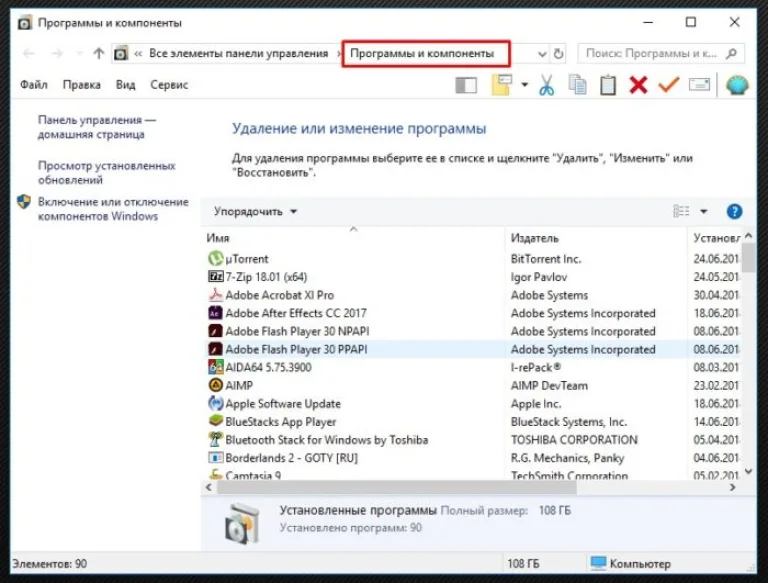This screenshot has height=583, width=768.
Task: Click the Paste clipboard icon
Action: point(608,85)
